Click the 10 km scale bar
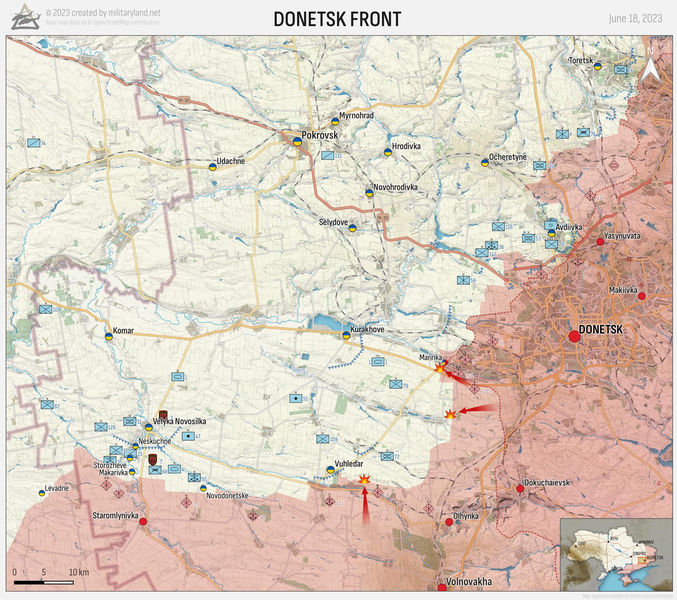Image resolution: width=677 pixels, height=600 pixels. click(x=45, y=582)
